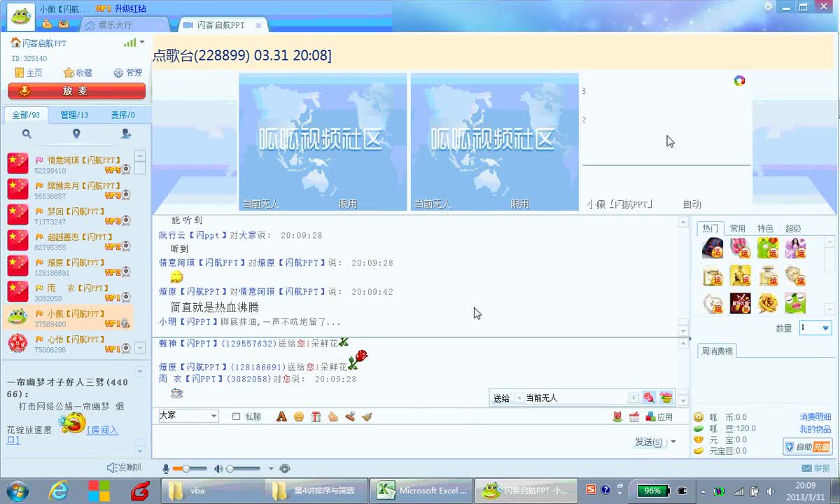
Task: Select the 超级 gift tab
Action: pos(793,228)
